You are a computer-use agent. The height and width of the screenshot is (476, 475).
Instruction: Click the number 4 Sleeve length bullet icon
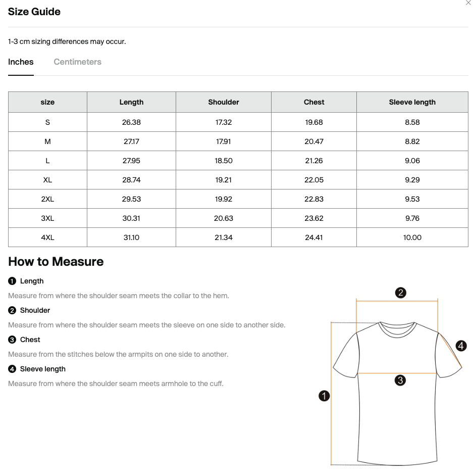12,369
